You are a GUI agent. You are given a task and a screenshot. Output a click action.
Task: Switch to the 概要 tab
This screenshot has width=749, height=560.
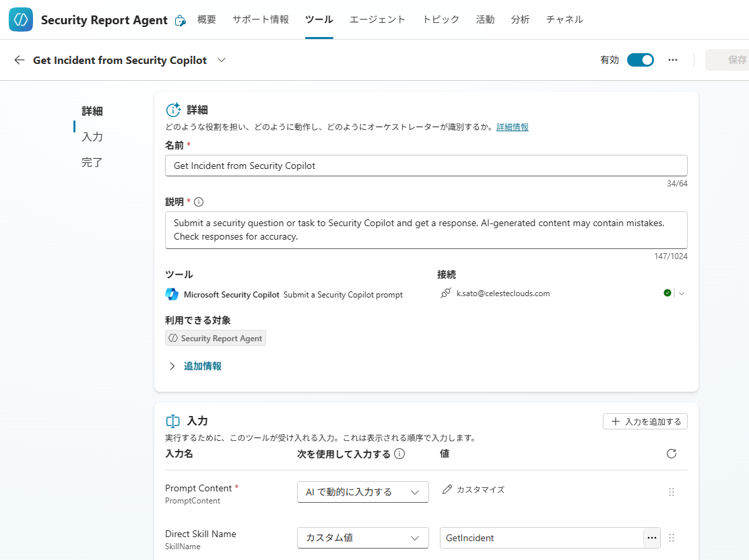click(206, 20)
